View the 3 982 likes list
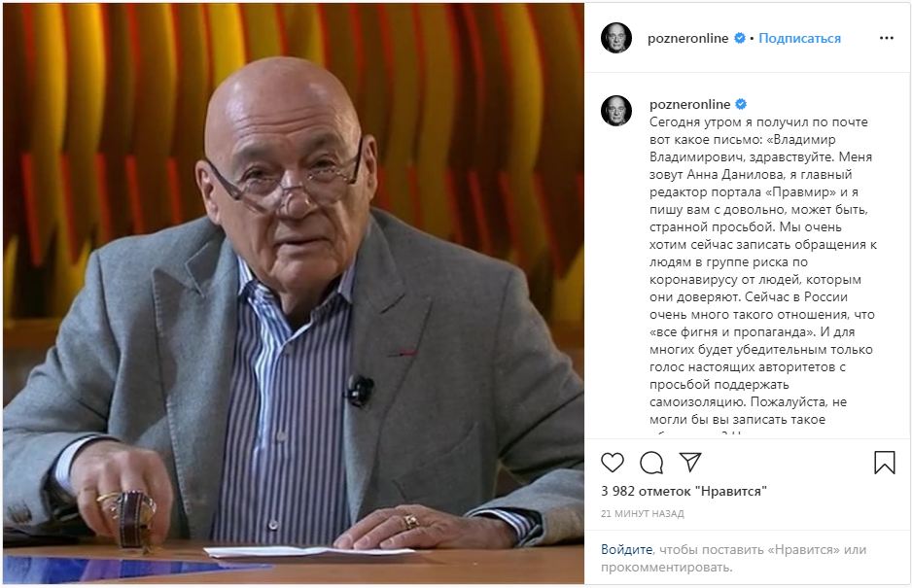Image resolution: width=912 pixels, height=588 pixels. click(684, 492)
